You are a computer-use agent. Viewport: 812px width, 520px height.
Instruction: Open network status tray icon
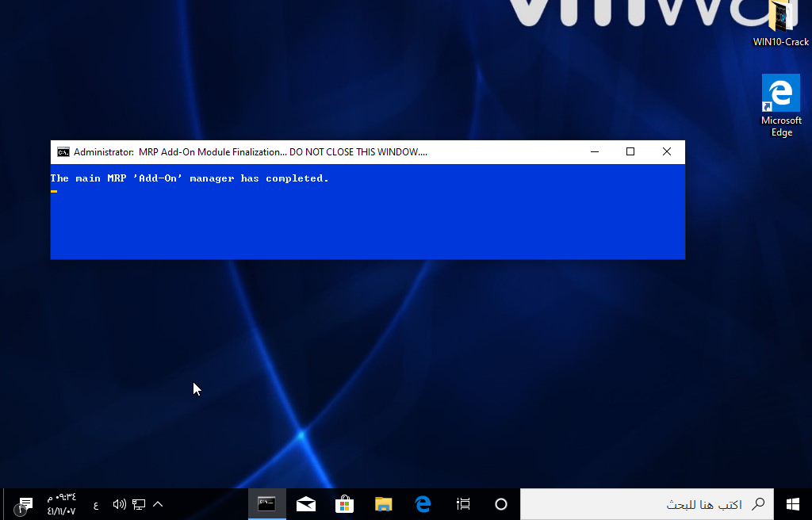tap(138, 504)
